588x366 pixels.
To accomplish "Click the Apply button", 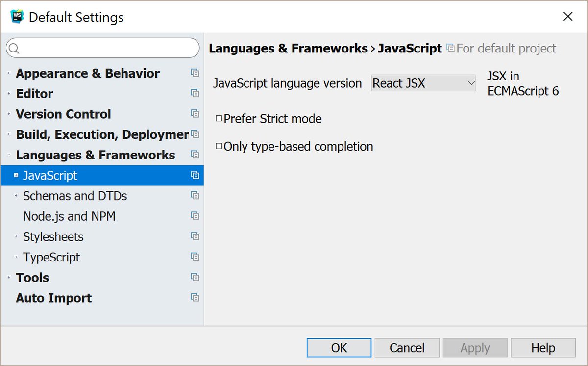I will tap(475, 348).
